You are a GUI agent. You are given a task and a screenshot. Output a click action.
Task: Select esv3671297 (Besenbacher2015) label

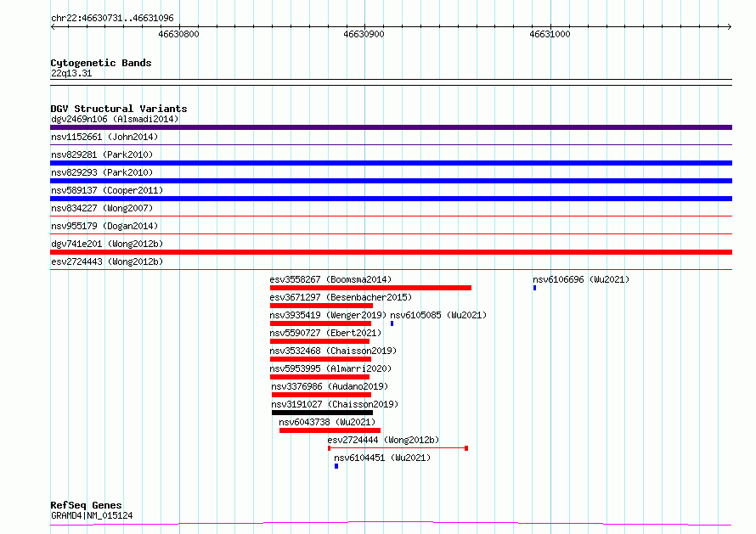tap(341, 297)
